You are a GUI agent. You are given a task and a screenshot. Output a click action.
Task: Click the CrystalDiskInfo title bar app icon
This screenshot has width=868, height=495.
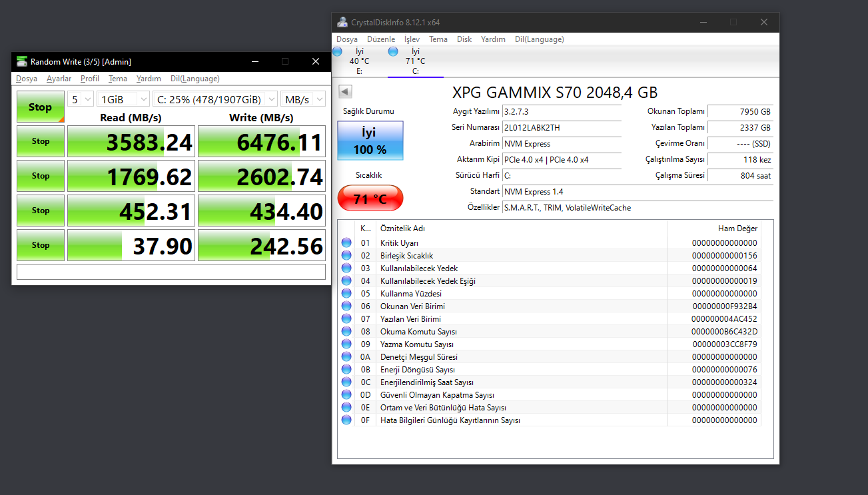click(x=342, y=22)
